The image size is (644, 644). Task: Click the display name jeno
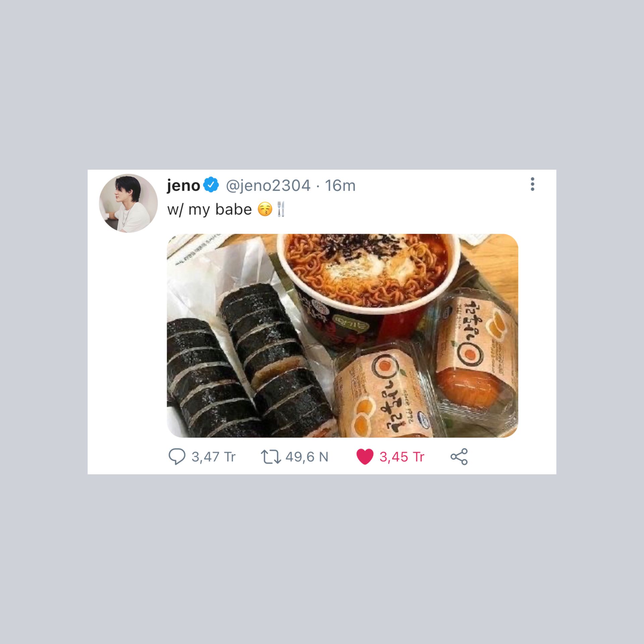(x=183, y=185)
